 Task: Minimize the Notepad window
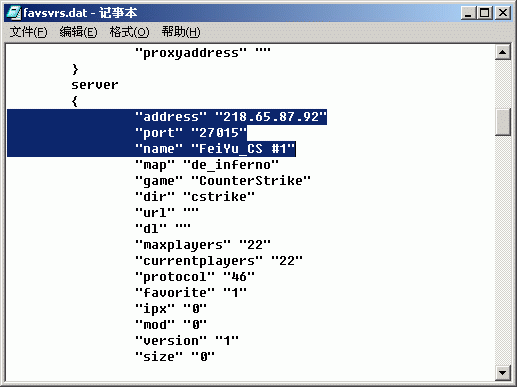pos(468,13)
